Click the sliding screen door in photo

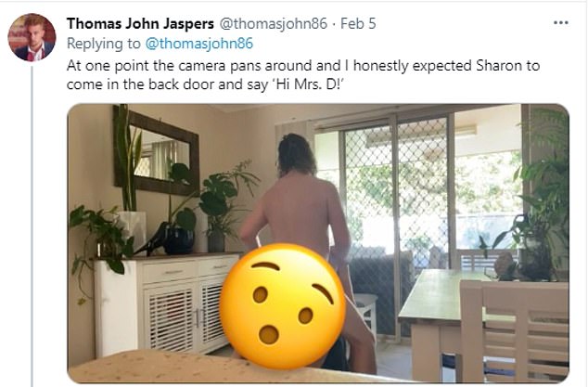pos(398,226)
